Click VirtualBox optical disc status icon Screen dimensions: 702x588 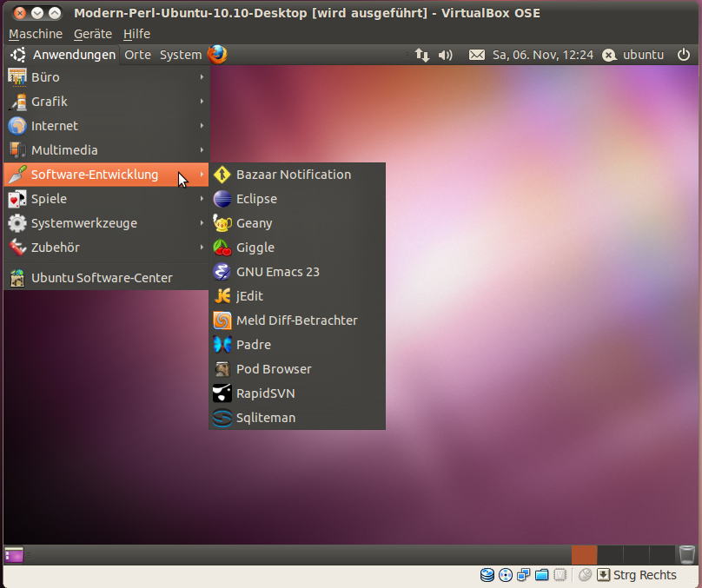(506, 575)
